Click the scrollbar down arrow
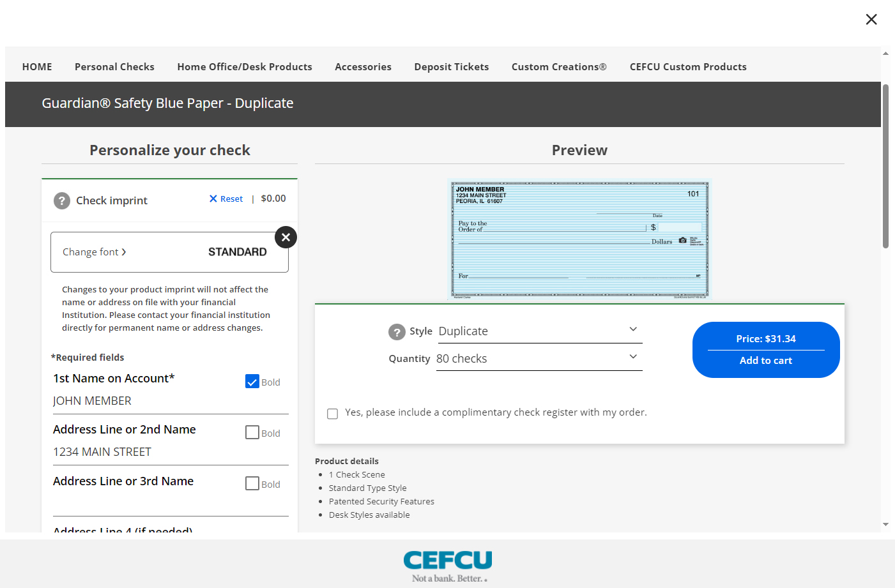 (x=885, y=524)
